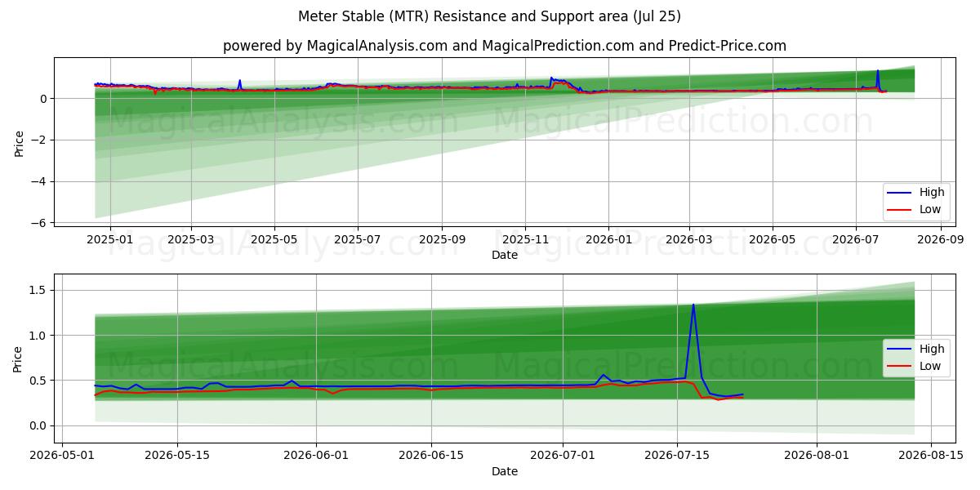Click the subtitle 'powered by MagicalAnalysis.com and MagicalPrediction.com and Predict-Price.com'
Viewport: 980px width, 490px height.
505,46
